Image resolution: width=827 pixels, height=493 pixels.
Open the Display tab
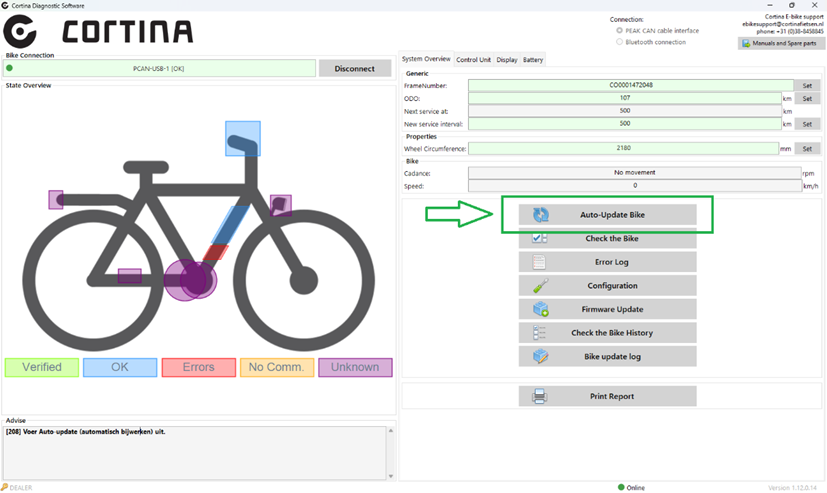coord(507,60)
